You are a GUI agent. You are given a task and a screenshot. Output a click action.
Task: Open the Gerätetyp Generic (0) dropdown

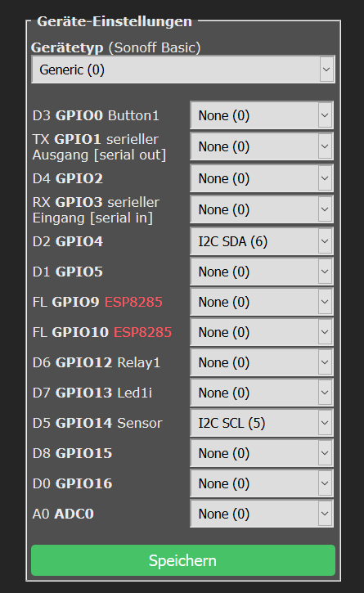pyautogui.click(x=183, y=70)
